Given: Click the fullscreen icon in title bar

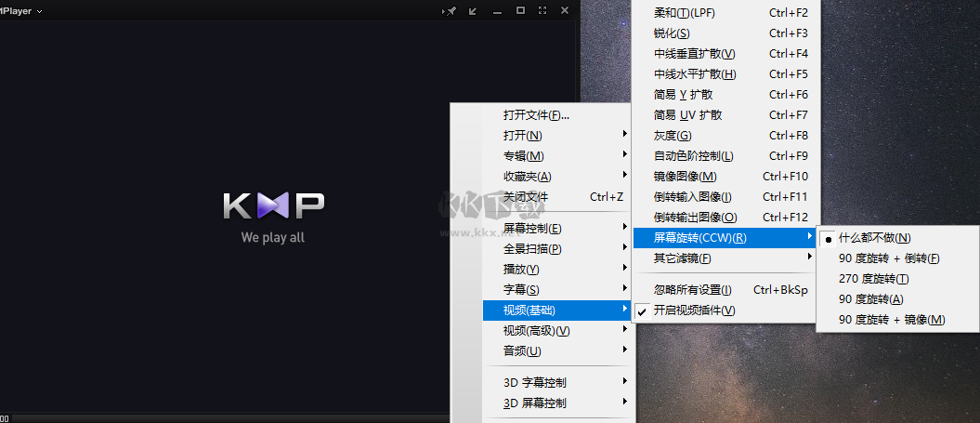Looking at the screenshot, I should point(542,10).
